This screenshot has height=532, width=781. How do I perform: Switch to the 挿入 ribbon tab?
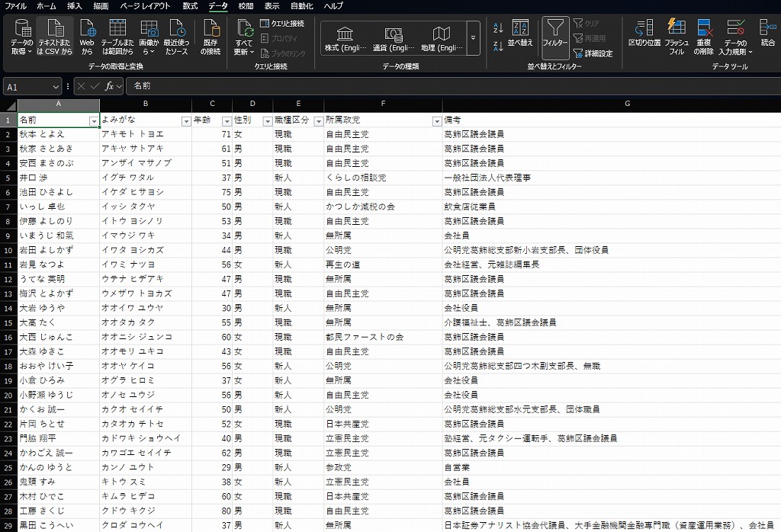(x=75, y=6)
